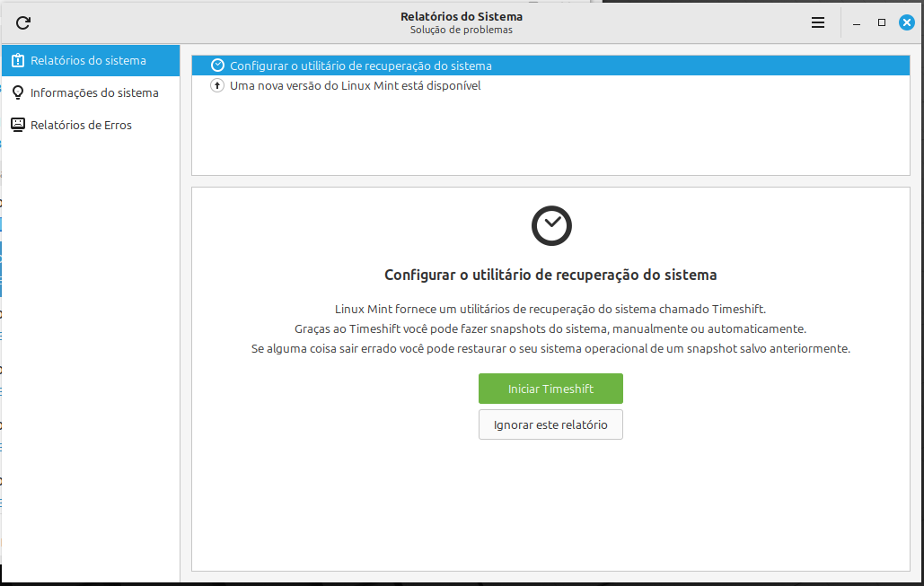Open the Relatórios de Erros section
The width and height of the screenshot is (924, 586).
tap(81, 126)
